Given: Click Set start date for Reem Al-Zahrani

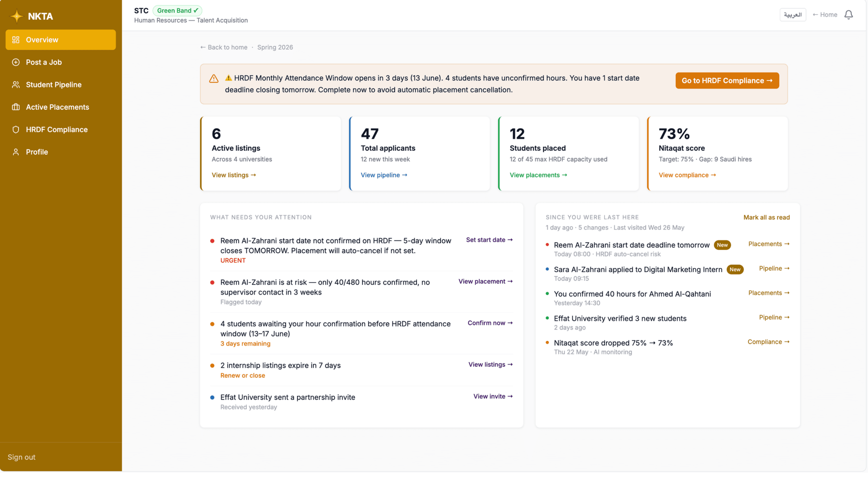Looking at the screenshot, I should pos(489,240).
